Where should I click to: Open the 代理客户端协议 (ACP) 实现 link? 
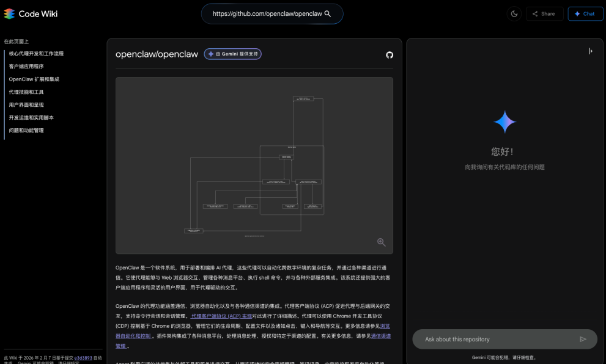[x=221, y=316]
